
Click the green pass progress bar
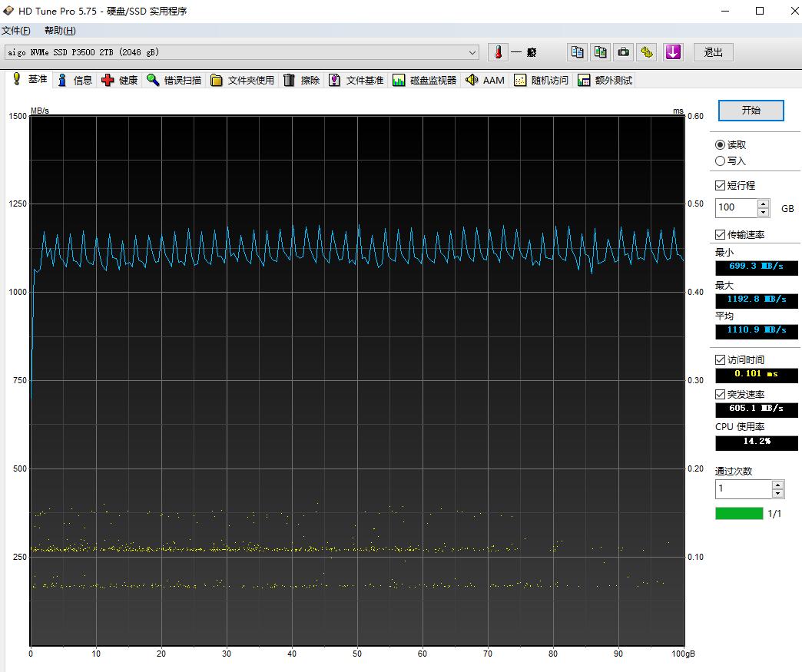click(739, 513)
